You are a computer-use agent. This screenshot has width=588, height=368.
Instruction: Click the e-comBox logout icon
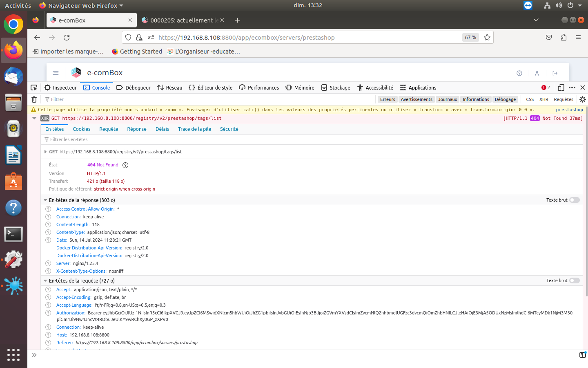555,73
